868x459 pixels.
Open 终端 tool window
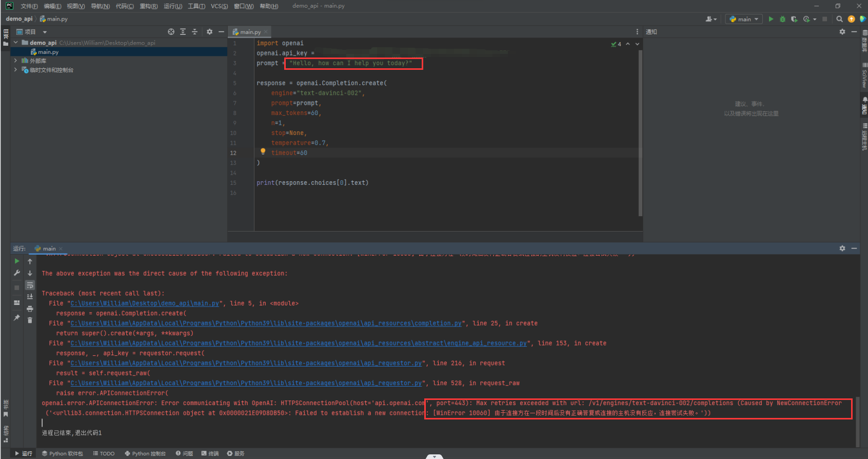coord(210,453)
